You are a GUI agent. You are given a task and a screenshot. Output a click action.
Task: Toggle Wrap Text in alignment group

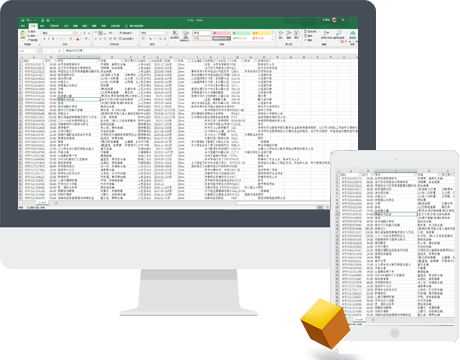tap(125, 33)
